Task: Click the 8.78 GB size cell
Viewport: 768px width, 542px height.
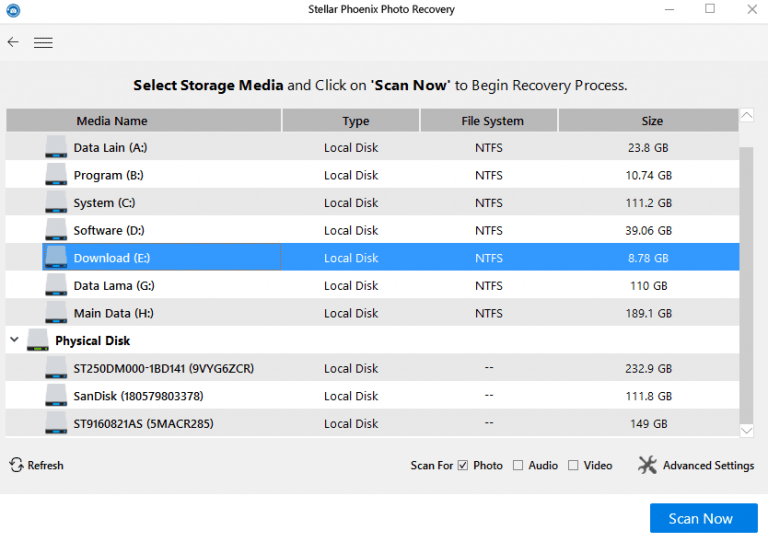Action: [648, 258]
